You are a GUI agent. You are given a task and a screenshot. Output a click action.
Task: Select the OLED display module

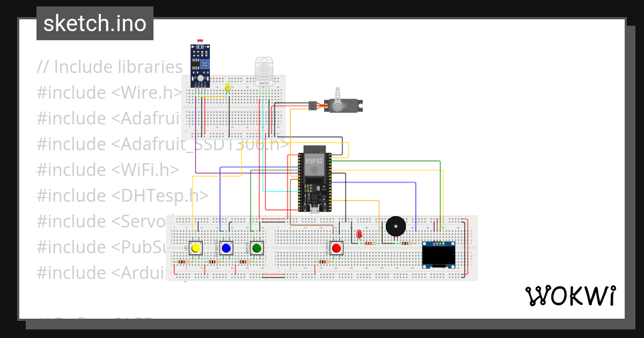click(x=439, y=254)
